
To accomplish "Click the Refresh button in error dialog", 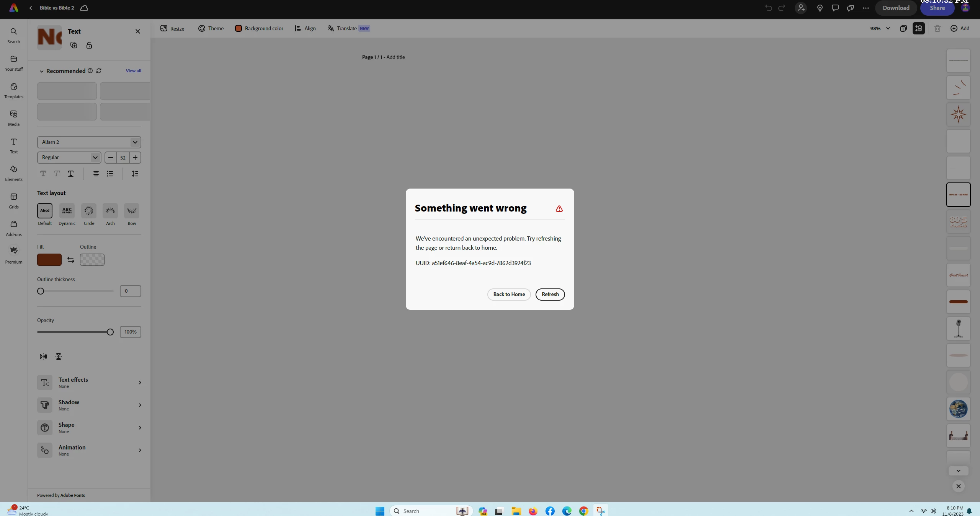I will pos(550,294).
